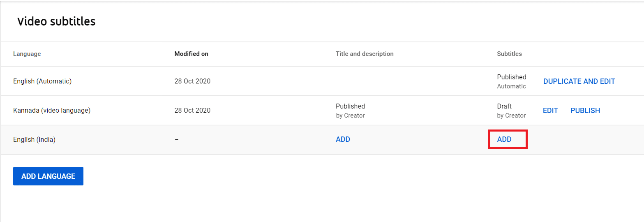Click the dash in English (India) modified column
The height and width of the screenshot is (222, 644).
pos(176,140)
